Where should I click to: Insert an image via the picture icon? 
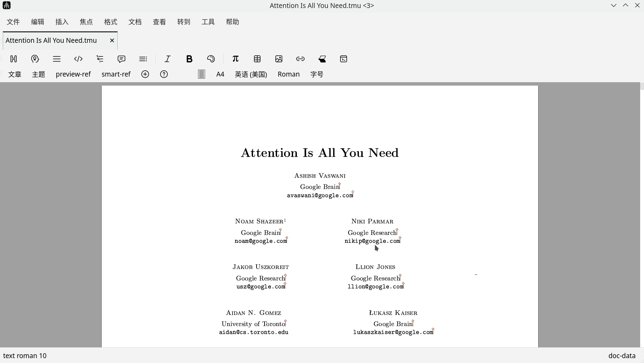[x=279, y=59]
